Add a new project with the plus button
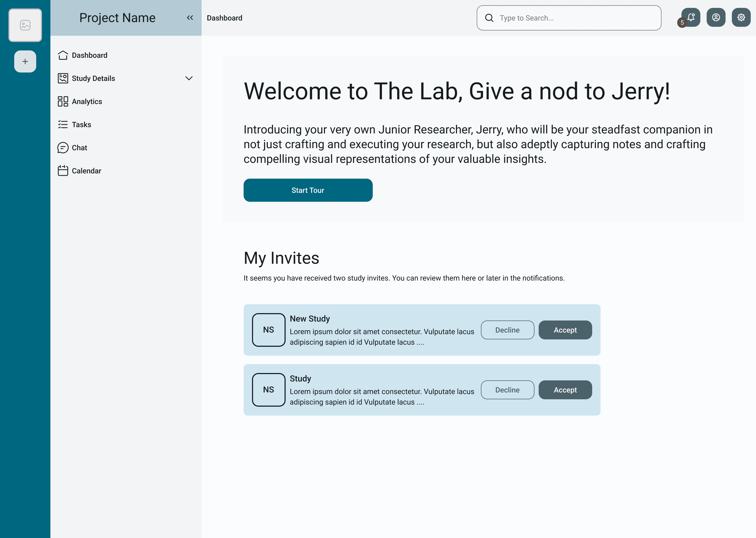 (x=25, y=61)
